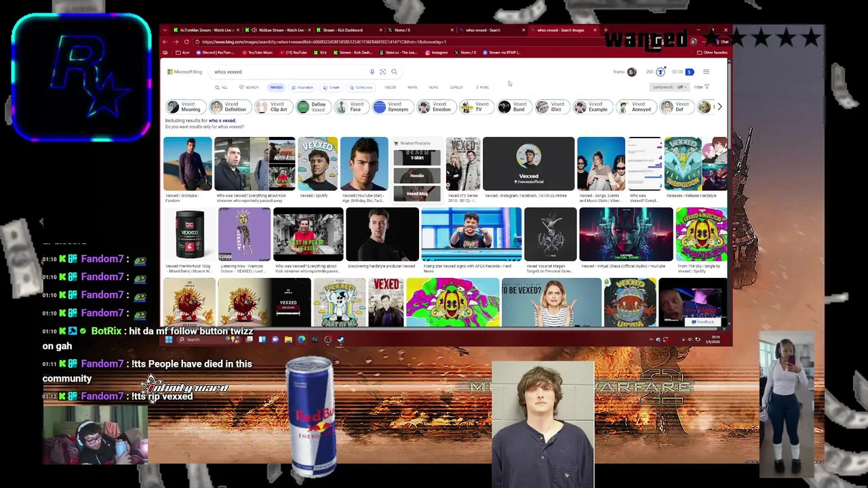Click the magnifier search icon
This screenshot has height=488, width=868.
[x=394, y=72]
